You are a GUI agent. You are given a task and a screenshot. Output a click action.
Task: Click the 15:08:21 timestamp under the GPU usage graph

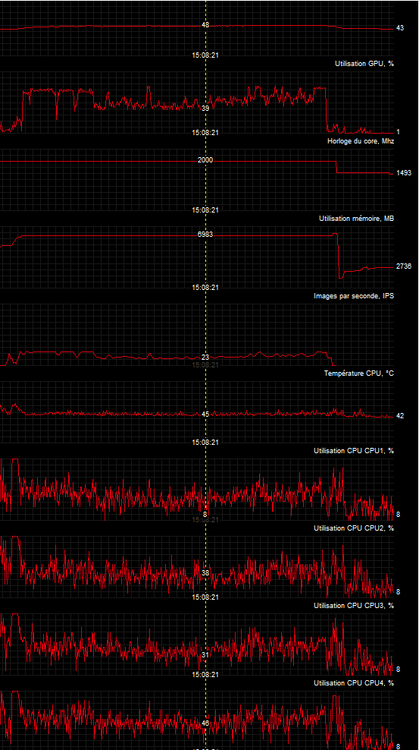coord(205,132)
